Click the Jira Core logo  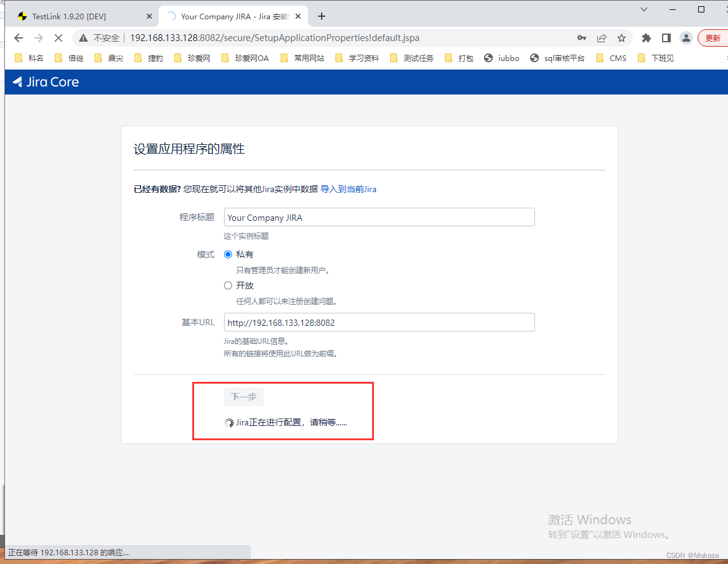45,82
